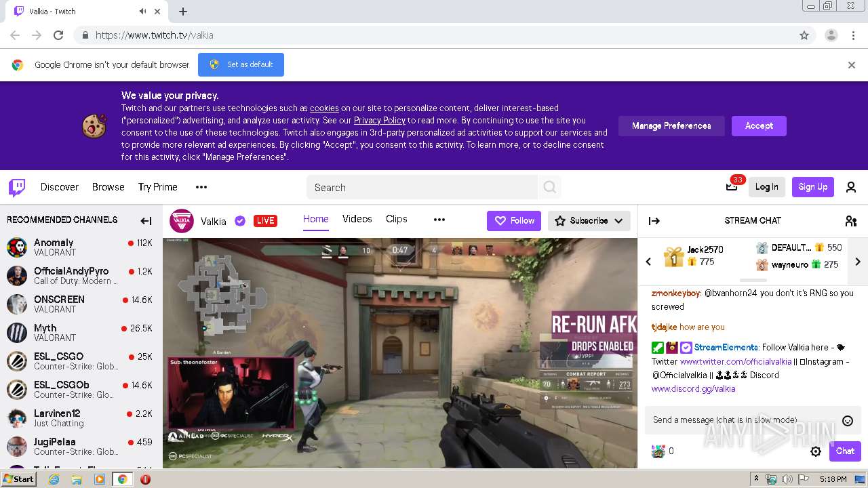Click the search magnifier button

[x=550, y=187]
